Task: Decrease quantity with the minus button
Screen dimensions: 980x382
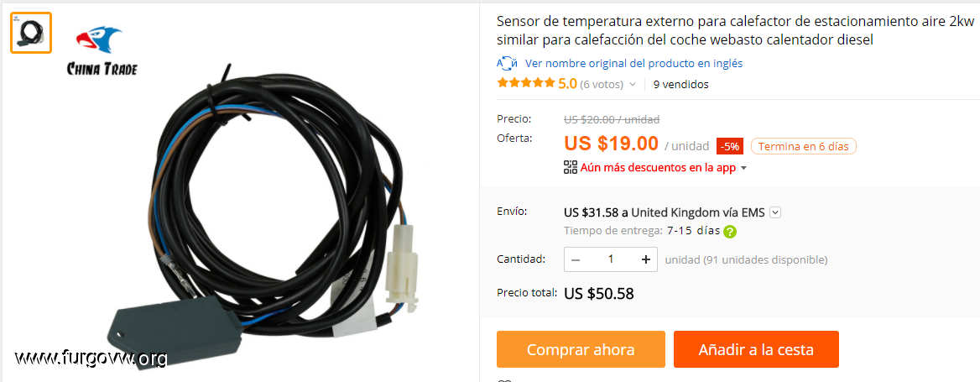Action: point(576,259)
